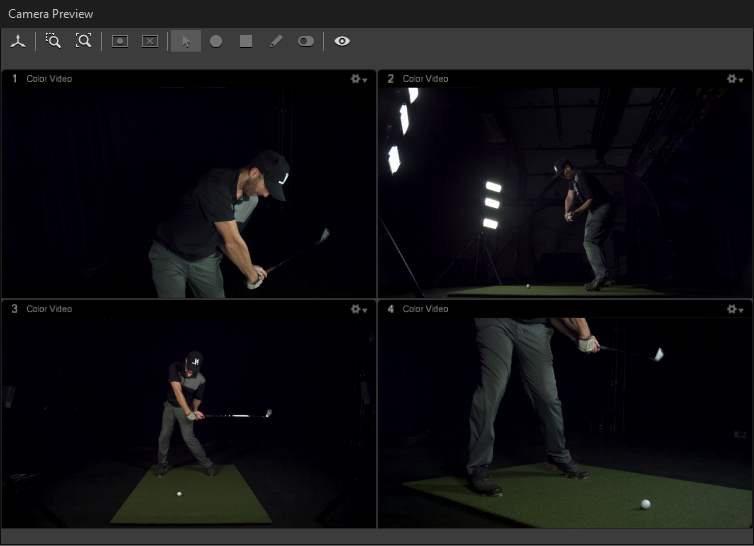
Task: Click the 3D axis view icon
Action: 18,41
